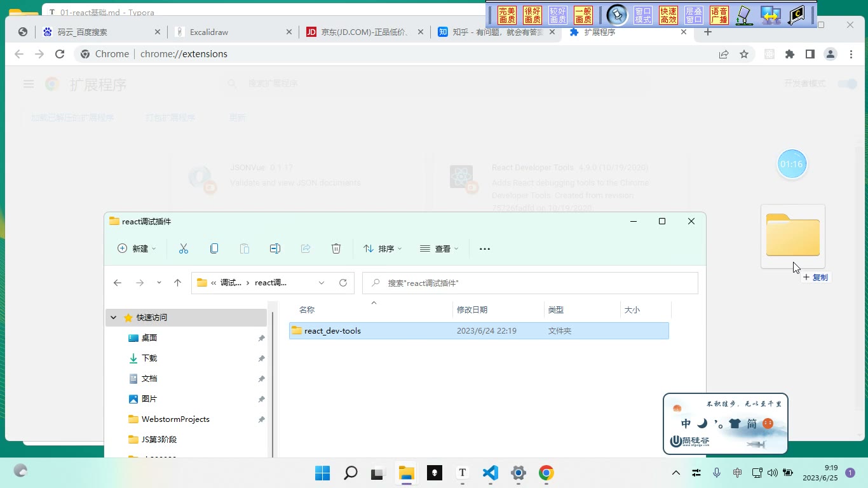Click the Rename icon in Explorer toolbar
This screenshot has height=488, width=868.
point(275,248)
